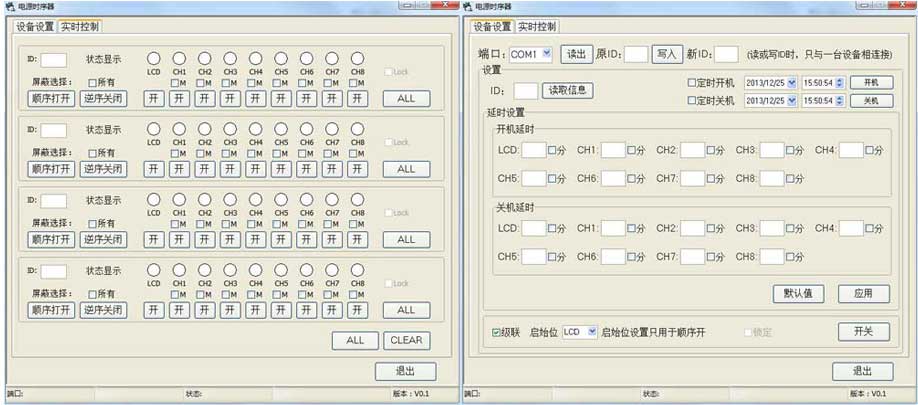Open the 启始位 LCD dropdown
This screenshot has height=405, width=918.
[592, 332]
